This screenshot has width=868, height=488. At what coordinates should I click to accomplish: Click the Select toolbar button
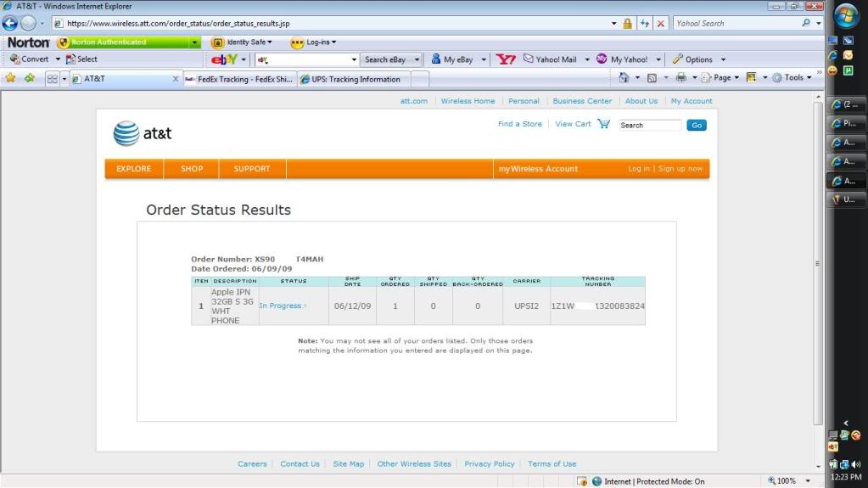click(x=81, y=59)
